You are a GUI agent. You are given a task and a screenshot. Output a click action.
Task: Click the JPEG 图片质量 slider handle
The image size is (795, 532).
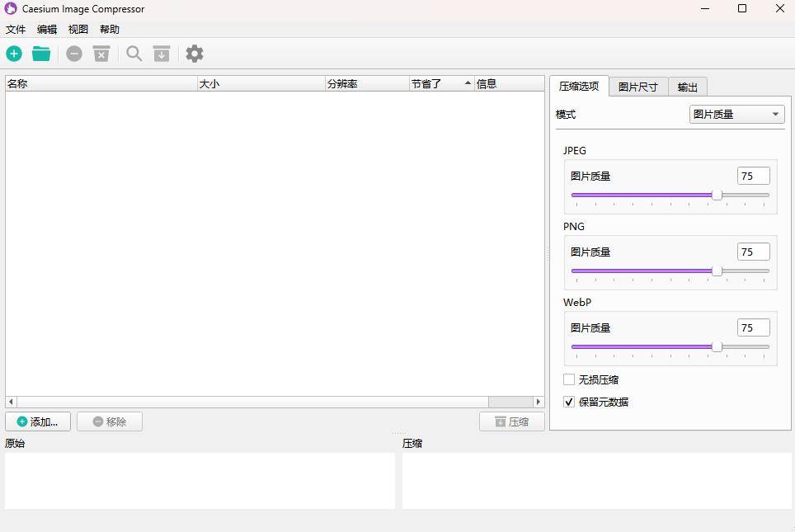[x=717, y=195]
